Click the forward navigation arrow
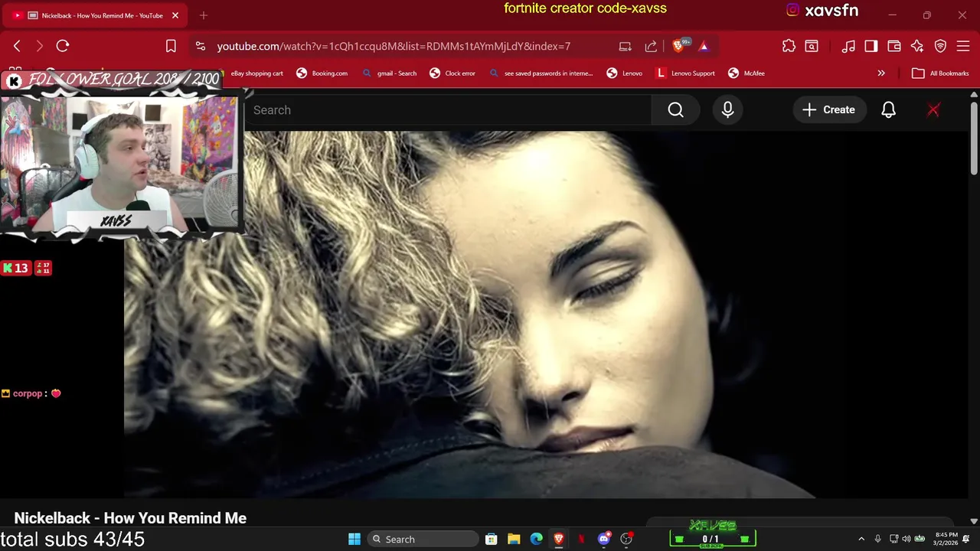This screenshot has height=551, width=980. (40, 46)
